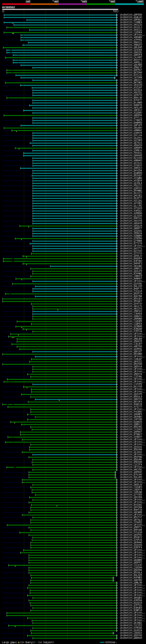
Task: Open the UniRef100_C1C2F4 hit
Action: [131, 464]
